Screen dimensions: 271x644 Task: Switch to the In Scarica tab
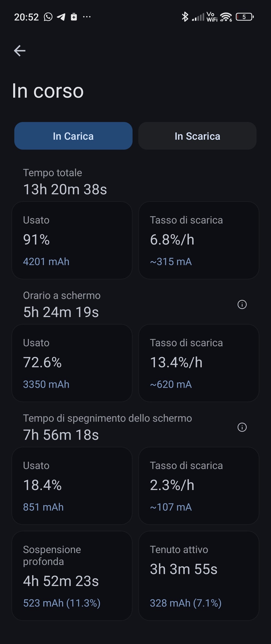click(x=197, y=136)
